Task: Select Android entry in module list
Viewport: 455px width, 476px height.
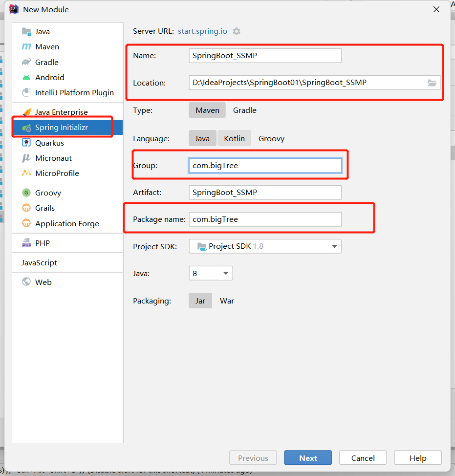Action: click(67, 77)
